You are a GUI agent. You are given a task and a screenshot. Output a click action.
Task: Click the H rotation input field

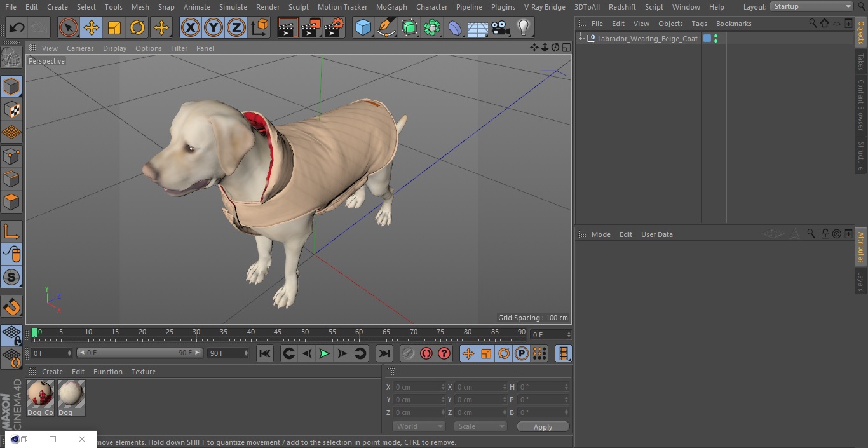pos(544,387)
